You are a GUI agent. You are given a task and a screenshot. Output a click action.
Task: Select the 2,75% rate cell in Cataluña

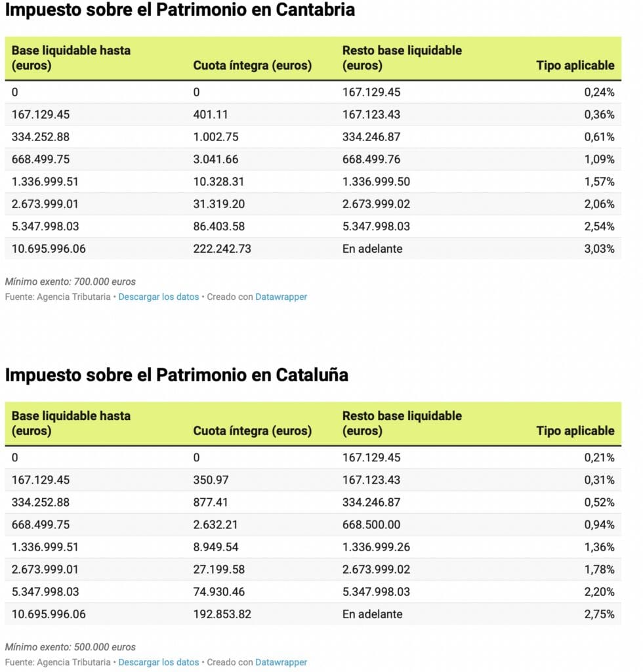(x=599, y=614)
